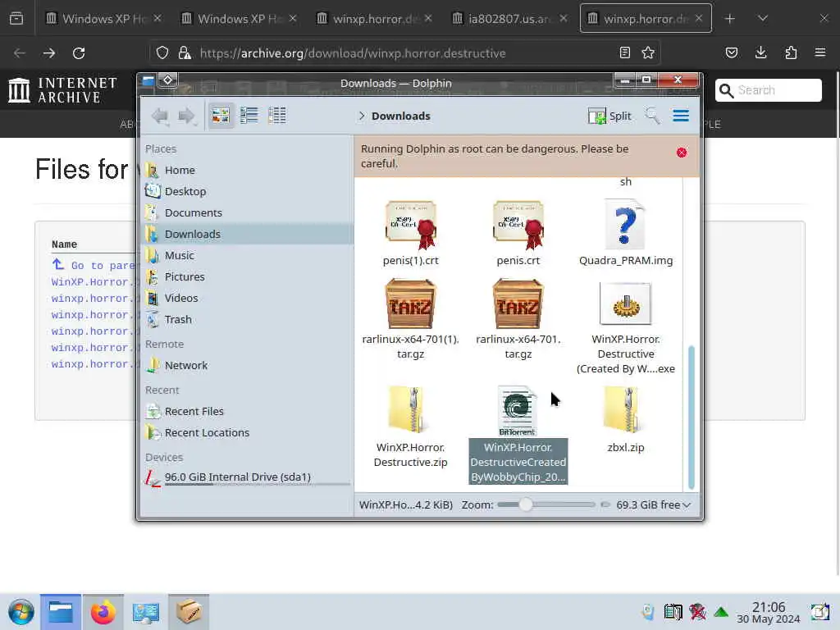This screenshot has height=630, width=840.
Task: Open the start menu button
Action: 21,612
